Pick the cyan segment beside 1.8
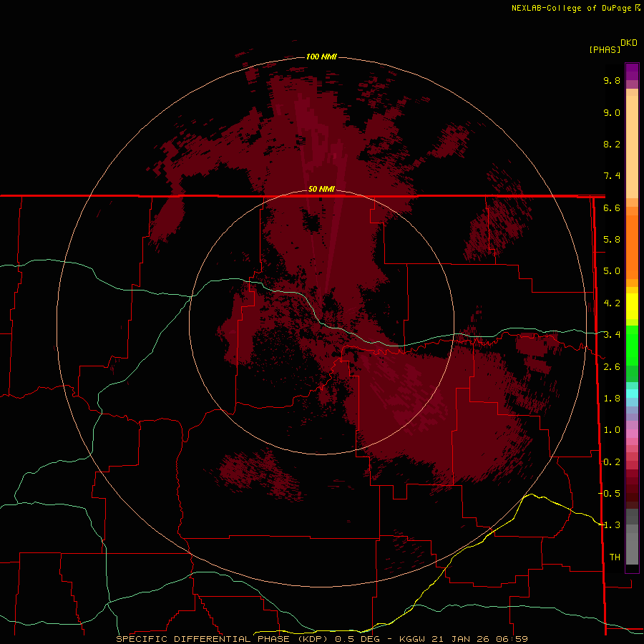Image resolution: width=644 pixels, height=644 pixels. (x=632, y=394)
